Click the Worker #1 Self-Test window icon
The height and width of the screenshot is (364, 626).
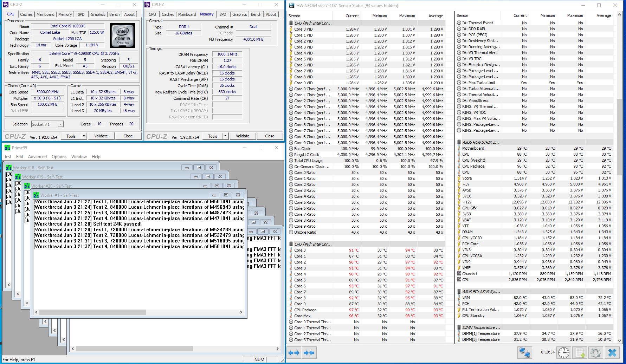pyautogui.click(x=36, y=195)
